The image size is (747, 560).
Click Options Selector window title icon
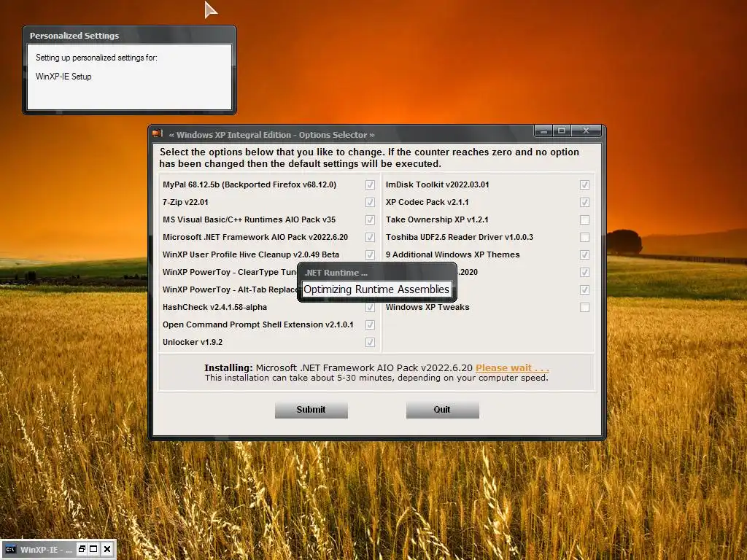[158, 133]
